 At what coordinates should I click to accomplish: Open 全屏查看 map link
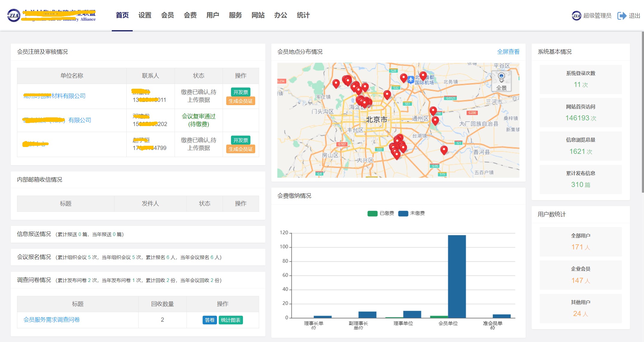tap(508, 52)
